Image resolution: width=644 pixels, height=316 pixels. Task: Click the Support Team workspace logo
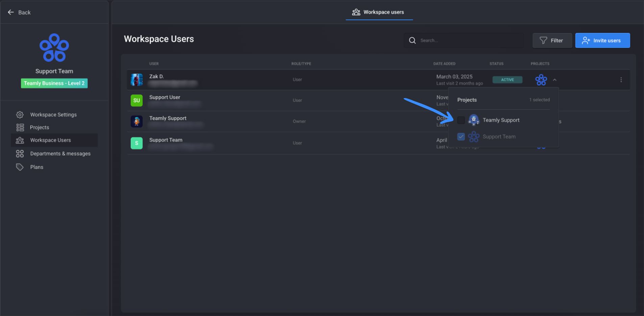[54, 48]
